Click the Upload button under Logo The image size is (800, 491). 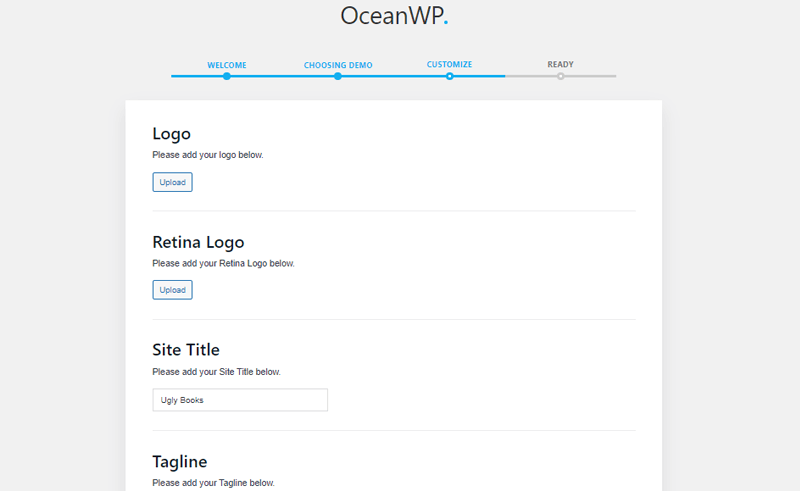point(172,182)
